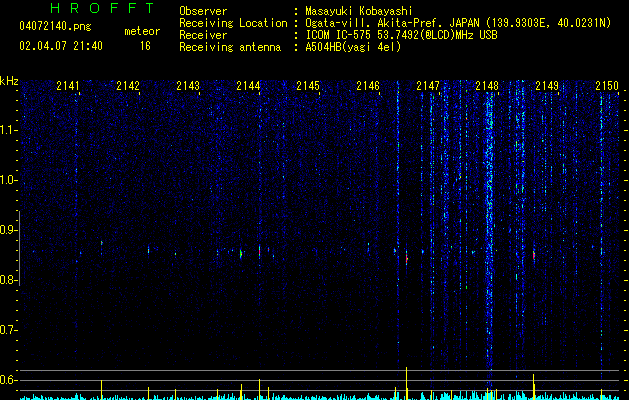Viewport: 629px width, 400px height.
Task: Click the 2146 time marker
Action: [368, 85]
